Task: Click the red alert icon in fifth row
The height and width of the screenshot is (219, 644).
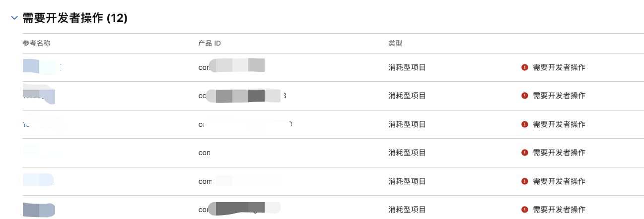Action: click(x=525, y=181)
